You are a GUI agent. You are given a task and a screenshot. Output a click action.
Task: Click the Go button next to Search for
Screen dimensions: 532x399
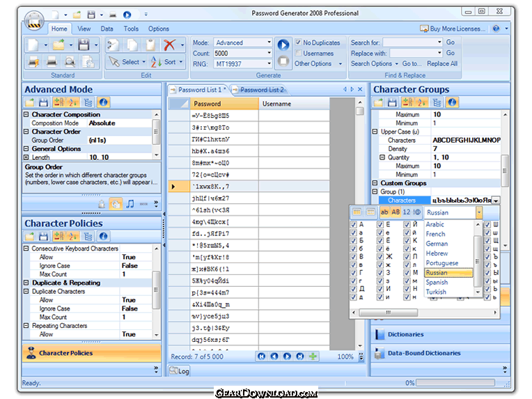click(x=451, y=42)
